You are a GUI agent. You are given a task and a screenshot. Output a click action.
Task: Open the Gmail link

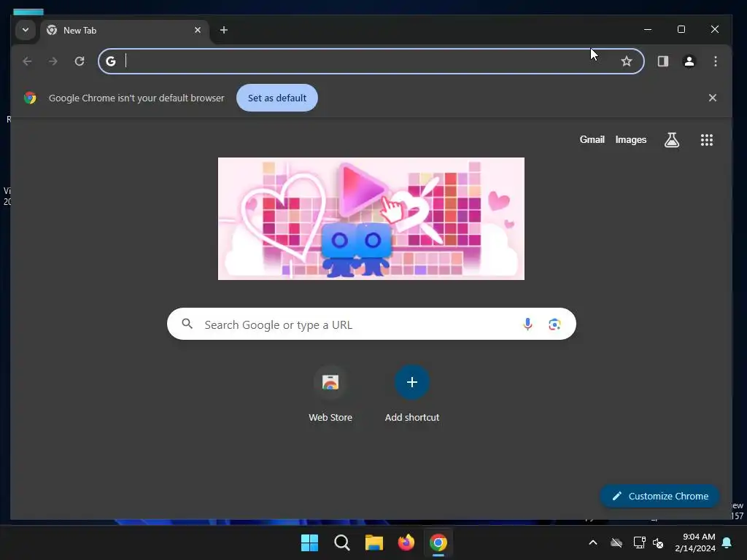pos(592,139)
